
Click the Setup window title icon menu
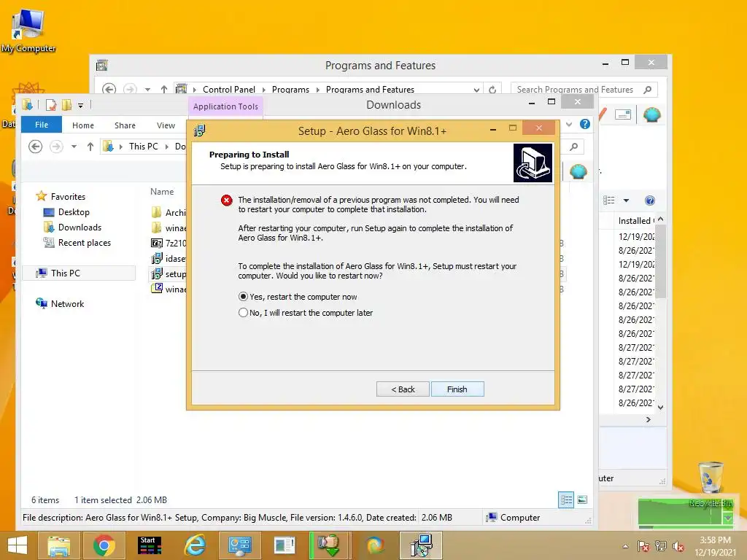pos(199,131)
